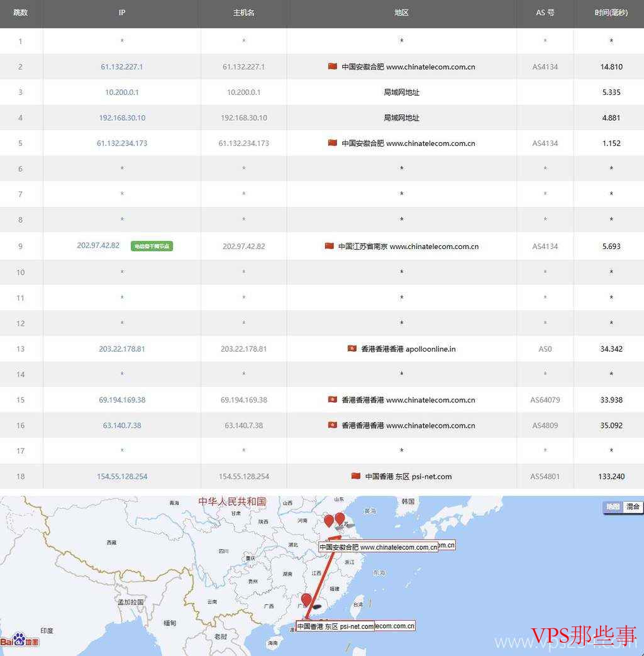Click the China flag icon in hop 2
The width and height of the screenshot is (644, 656).
(x=333, y=66)
